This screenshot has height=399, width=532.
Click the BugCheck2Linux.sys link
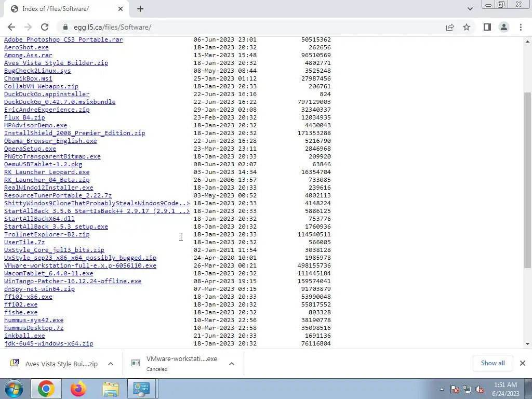(x=37, y=71)
